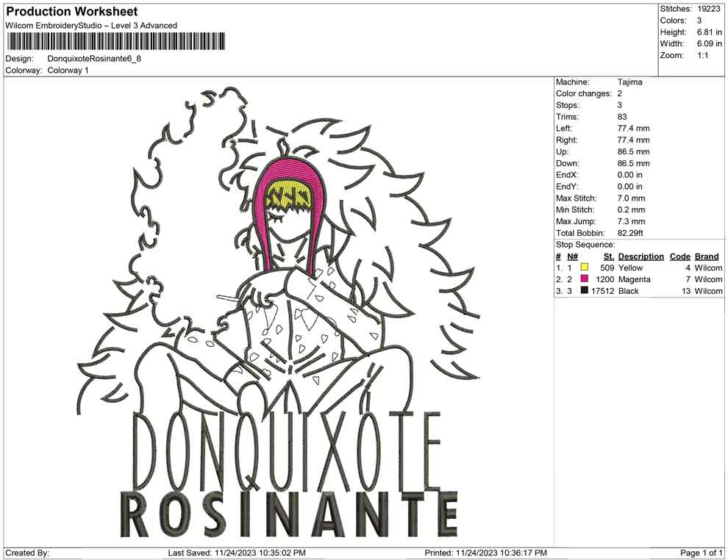Click the Total Bobbin value '82.29ft'
728x560 pixels.
pos(630,233)
